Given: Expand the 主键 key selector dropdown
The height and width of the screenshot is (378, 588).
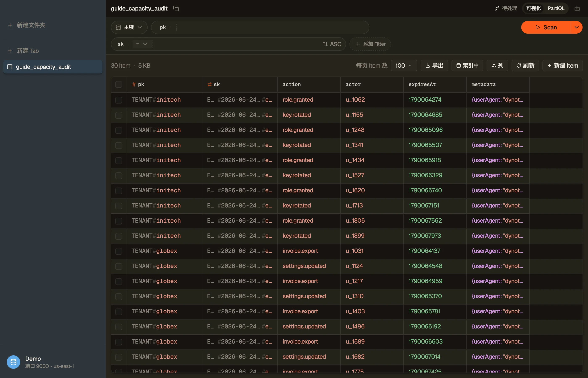Looking at the screenshot, I should click(129, 27).
